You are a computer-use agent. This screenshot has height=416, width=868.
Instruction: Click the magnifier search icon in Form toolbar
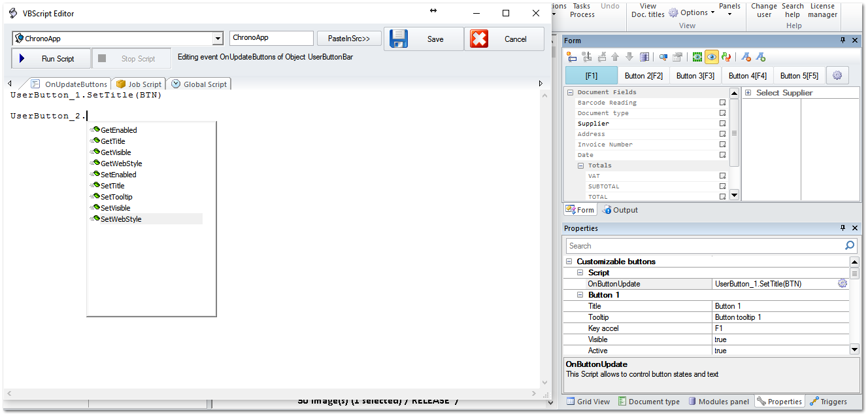click(663, 57)
